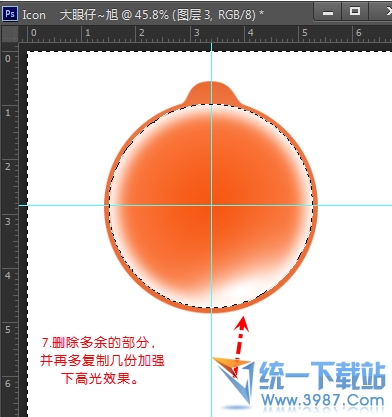
Task: Click the horizontal ruler at mark 3
Action: [x=196, y=33]
